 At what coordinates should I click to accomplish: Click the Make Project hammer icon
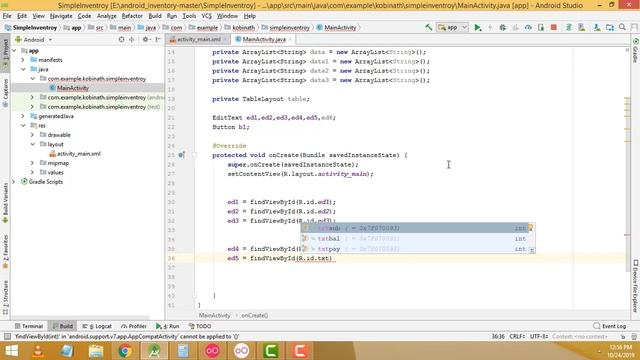pyautogui.click(x=428, y=27)
